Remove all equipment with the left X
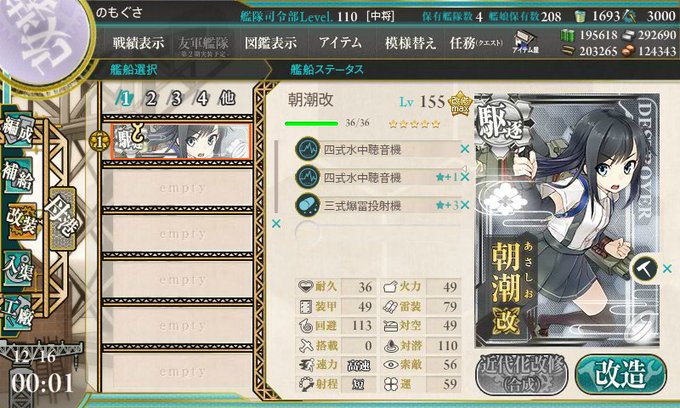This screenshot has width=680, height=408. (x=276, y=224)
